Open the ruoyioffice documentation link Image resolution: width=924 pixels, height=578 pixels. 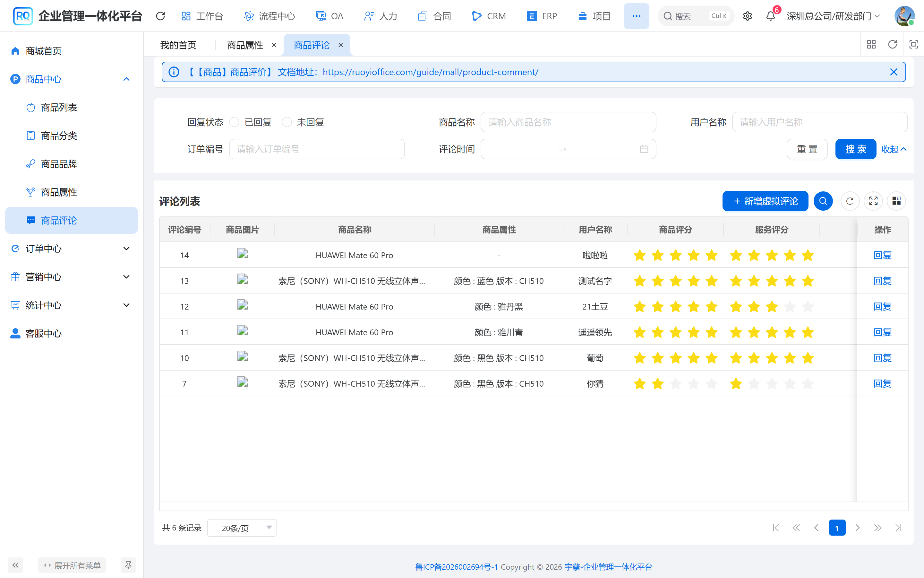[x=430, y=72]
